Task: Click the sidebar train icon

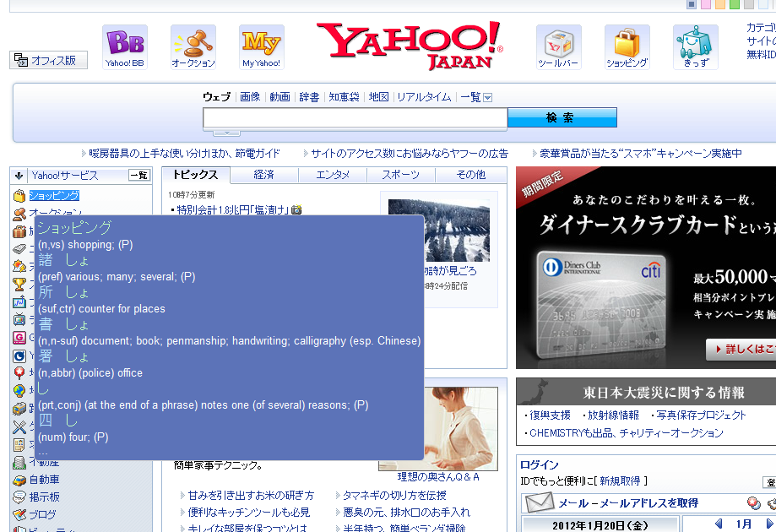Action: click(x=19, y=409)
